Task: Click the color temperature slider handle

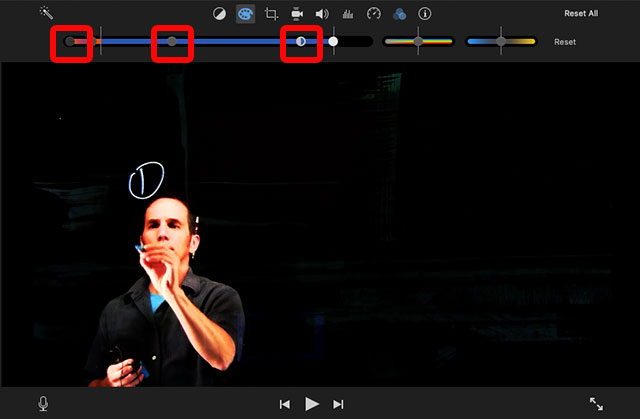Action: [x=501, y=42]
